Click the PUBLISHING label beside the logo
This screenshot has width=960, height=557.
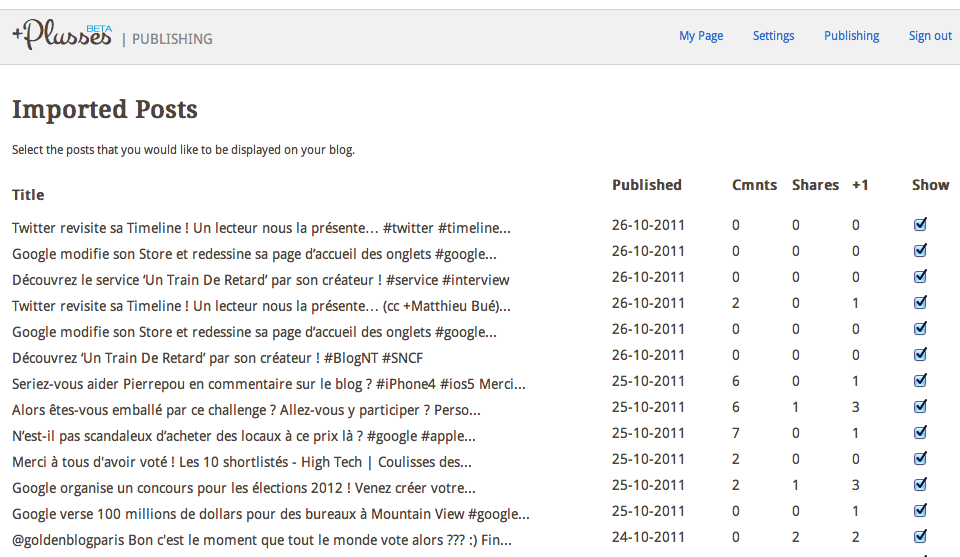[172, 39]
